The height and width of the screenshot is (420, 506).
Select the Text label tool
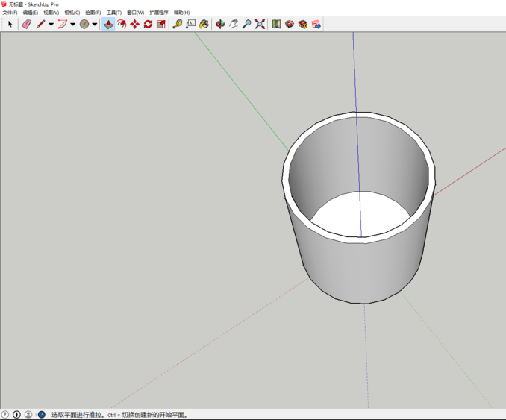(190, 24)
